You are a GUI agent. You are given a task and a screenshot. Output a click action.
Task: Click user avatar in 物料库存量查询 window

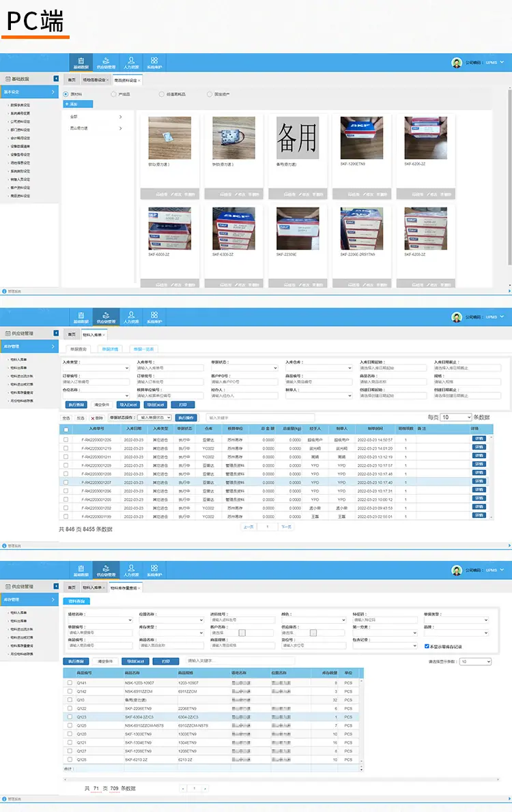tap(457, 570)
